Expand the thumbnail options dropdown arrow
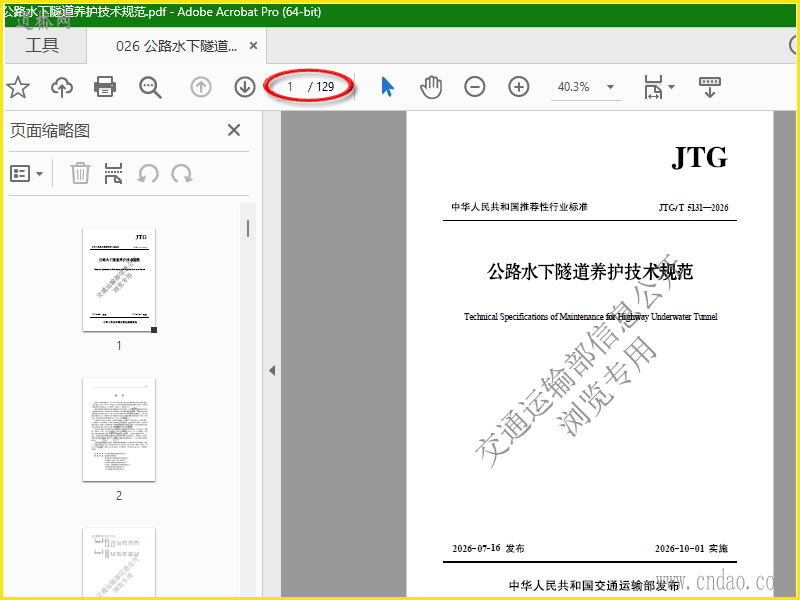Image resolution: width=800 pixels, height=600 pixels. click(x=40, y=174)
